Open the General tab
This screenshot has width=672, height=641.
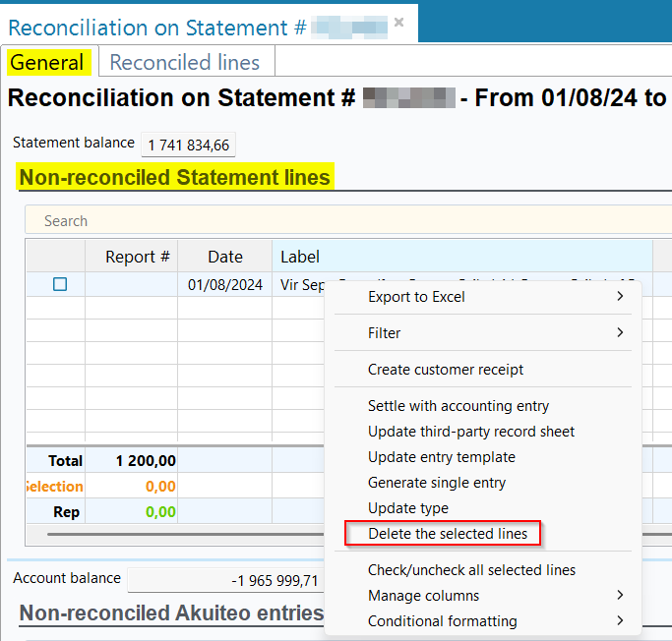tap(47, 62)
